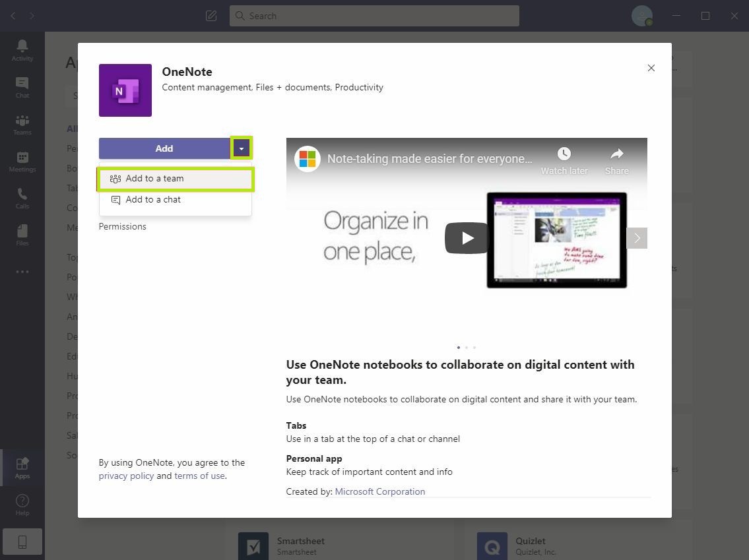Viewport: 749px width, 560px height.
Task: Open Microsoft Corporation link
Action: tap(379, 491)
